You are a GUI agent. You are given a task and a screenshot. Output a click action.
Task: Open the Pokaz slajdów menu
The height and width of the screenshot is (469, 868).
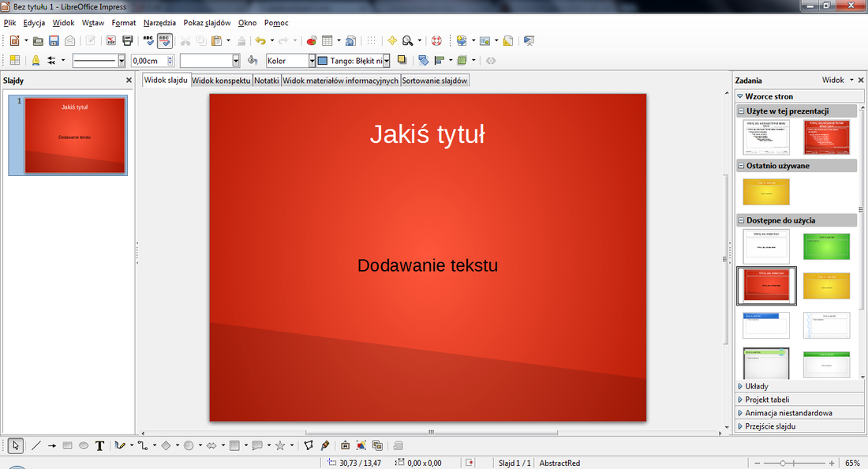(x=207, y=23)
